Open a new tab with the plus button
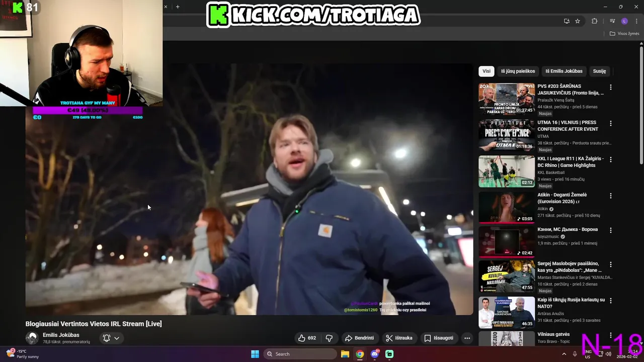644x362 pixels. pos(178,7)
